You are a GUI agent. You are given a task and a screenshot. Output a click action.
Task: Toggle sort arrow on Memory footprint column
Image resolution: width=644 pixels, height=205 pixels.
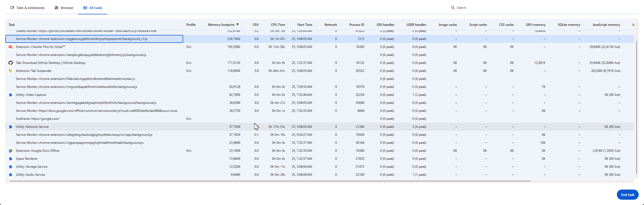(237, 24)
